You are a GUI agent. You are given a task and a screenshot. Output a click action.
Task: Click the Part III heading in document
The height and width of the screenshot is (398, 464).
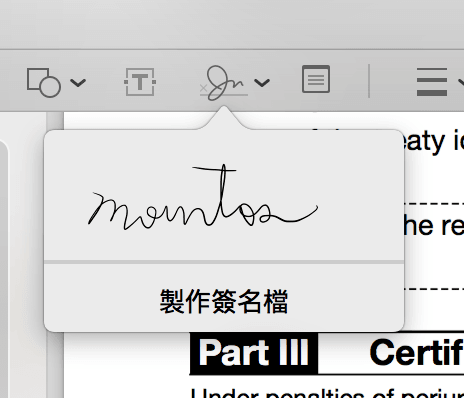pos(254,353)
